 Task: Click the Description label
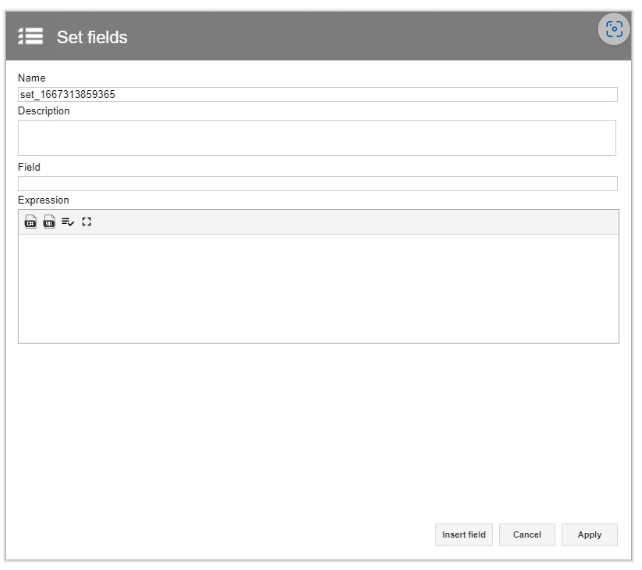(44, 111)
